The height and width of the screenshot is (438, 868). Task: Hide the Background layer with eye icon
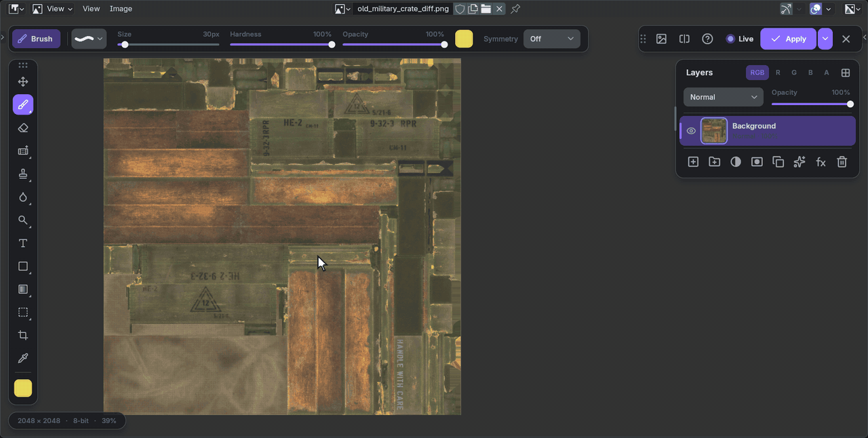(x=691, y=131)
